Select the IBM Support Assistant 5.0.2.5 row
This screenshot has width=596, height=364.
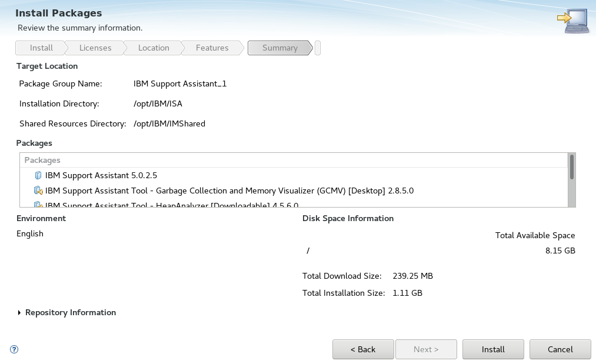(294, 175)
